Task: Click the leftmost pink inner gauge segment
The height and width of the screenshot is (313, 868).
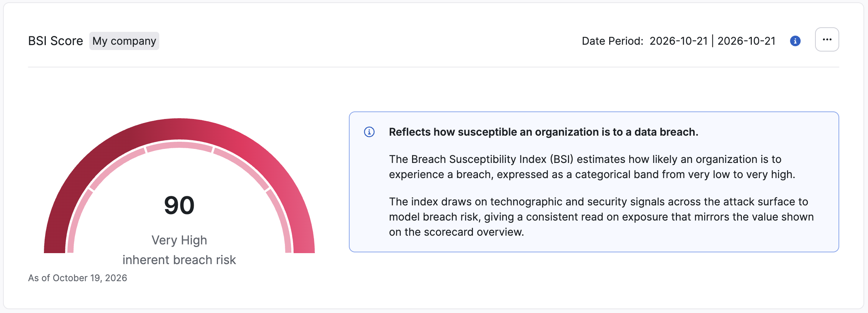Action: [x=78, y=220]
